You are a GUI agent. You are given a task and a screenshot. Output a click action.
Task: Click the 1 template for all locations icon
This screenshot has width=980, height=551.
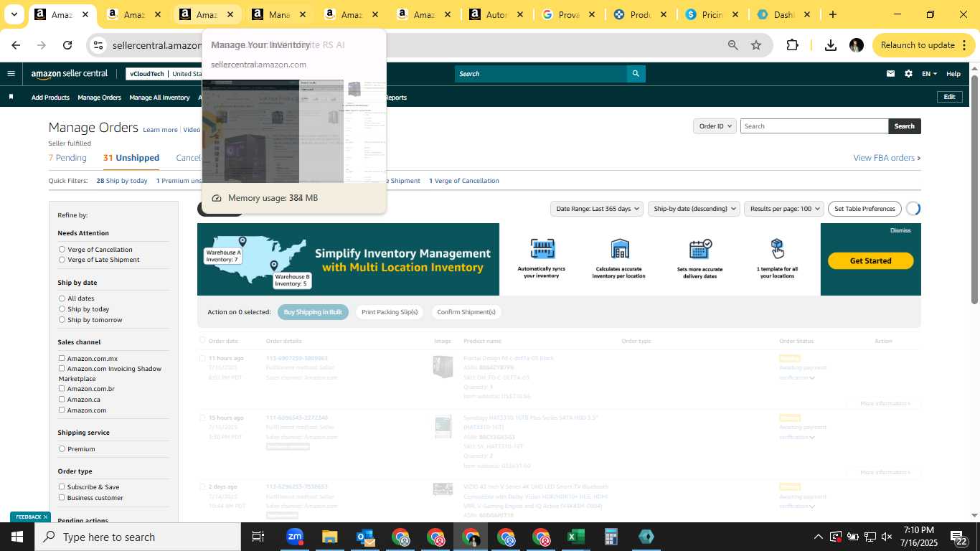click(777, 249)
